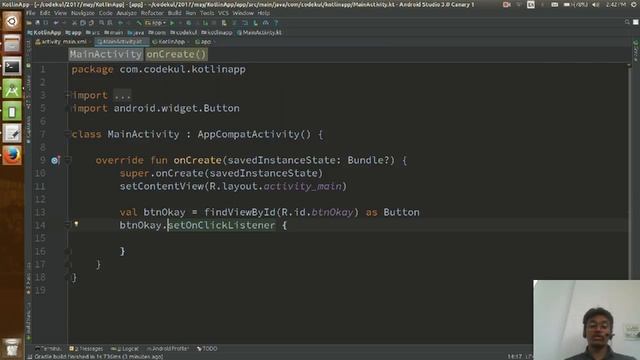The image size is (640, 360).
Task: Open the Android Profiler tool window
Action: tap(168, 349)
